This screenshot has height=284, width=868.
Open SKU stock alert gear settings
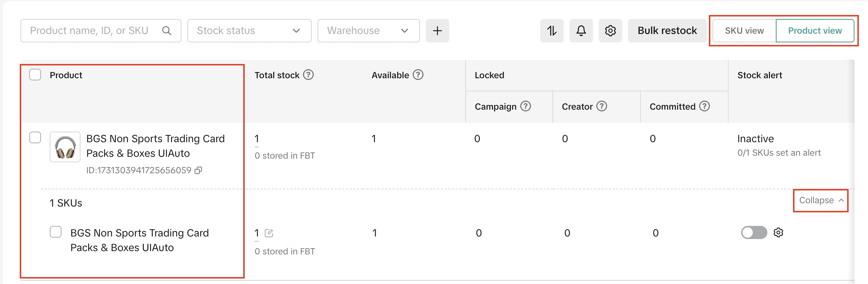click(x=778, y=232)
